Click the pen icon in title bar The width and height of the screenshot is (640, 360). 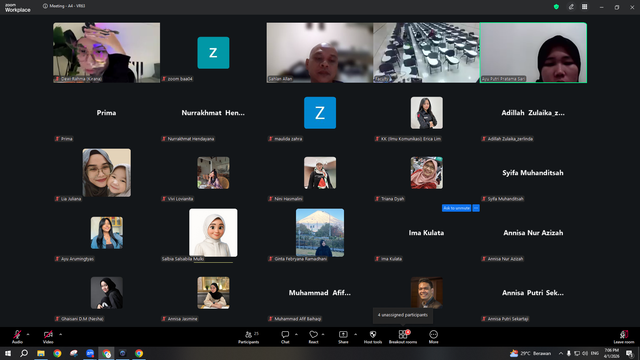(x=571, y=7)
